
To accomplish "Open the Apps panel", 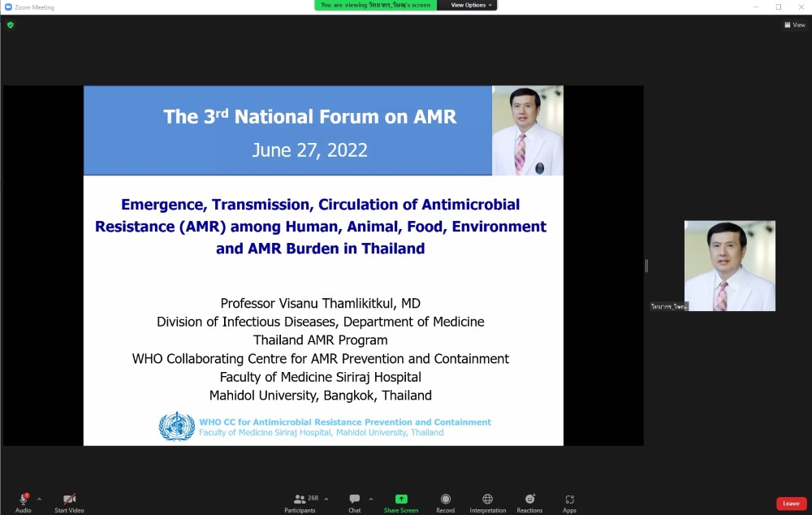I will point(569,499).
